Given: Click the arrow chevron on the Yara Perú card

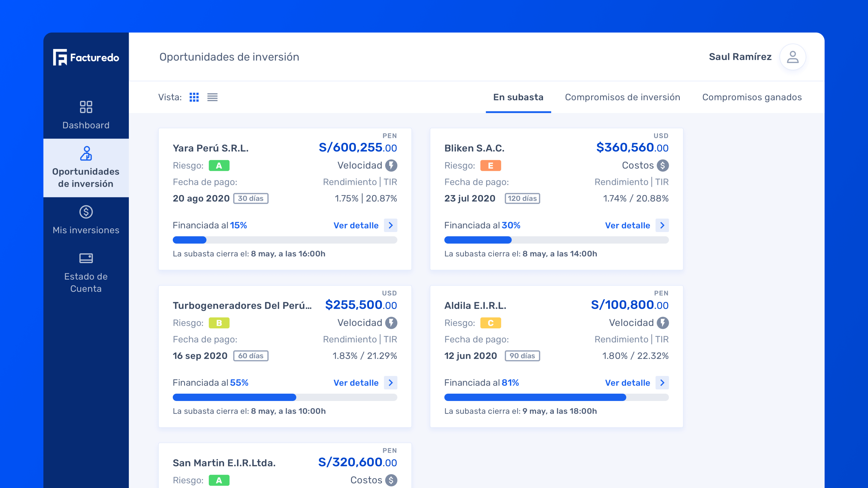Looking at the screenshot, I should pyautogui.click(x=391, y=225).
